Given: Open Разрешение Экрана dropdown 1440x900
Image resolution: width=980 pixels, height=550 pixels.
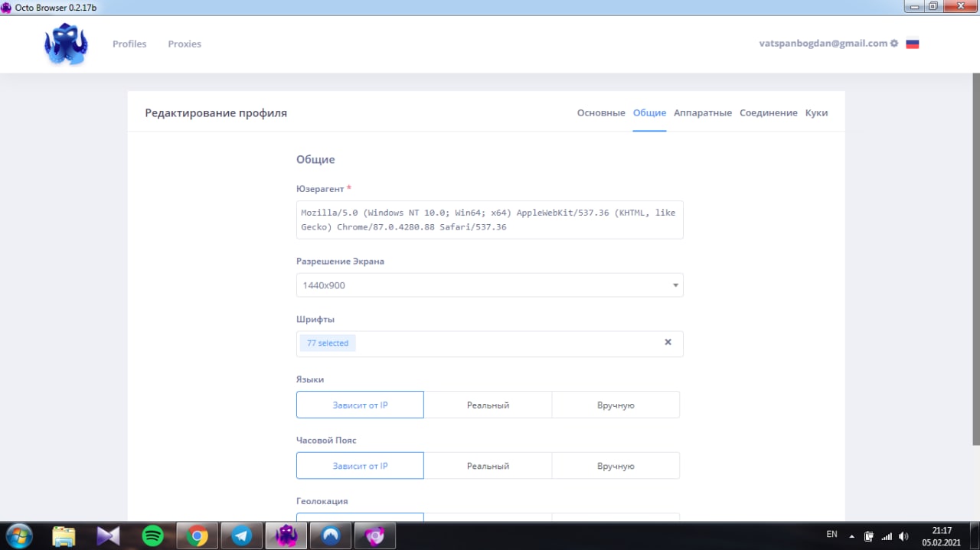Looking at the screenshot, I should (x=490, y=285).
